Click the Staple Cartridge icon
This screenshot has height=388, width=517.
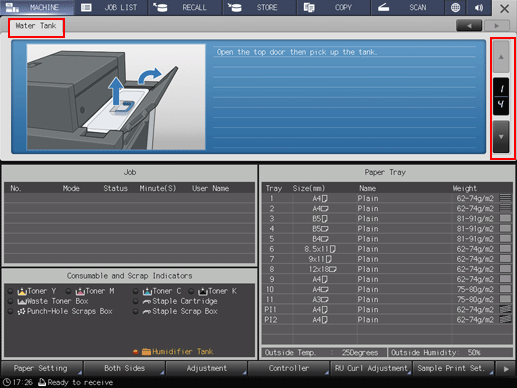147,302
